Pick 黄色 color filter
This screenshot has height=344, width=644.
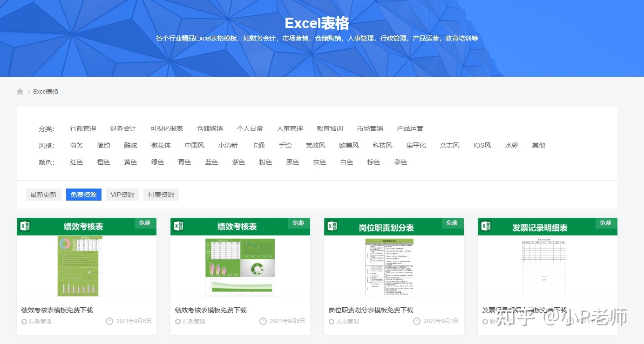pos(131,162)
